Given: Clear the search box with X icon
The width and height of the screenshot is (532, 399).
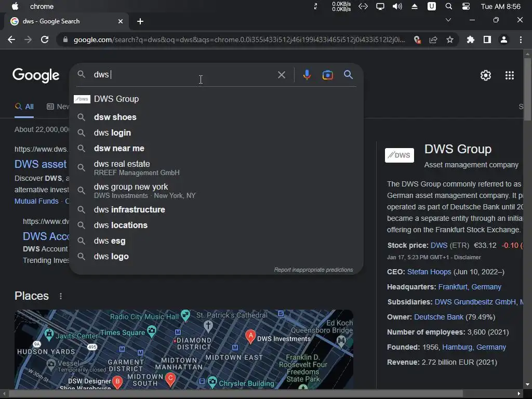Looking at the screenshot, I should [281, 75].
